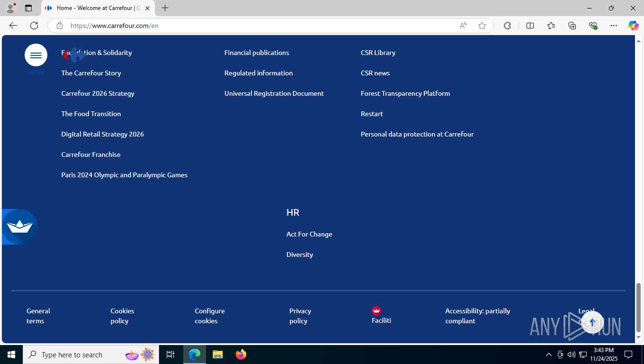Click the HR section heading
The height and width of the screenshot is (364, 644).
coord(293,212)
